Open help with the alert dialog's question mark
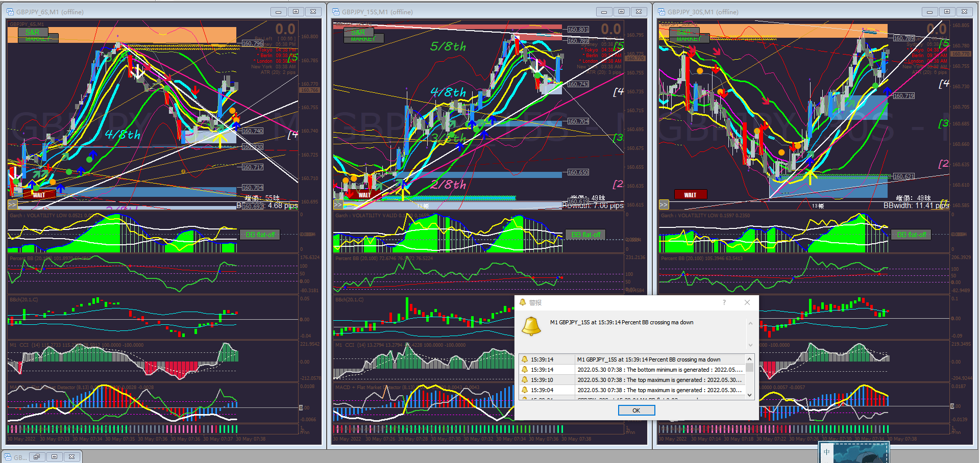 point(724,302)
